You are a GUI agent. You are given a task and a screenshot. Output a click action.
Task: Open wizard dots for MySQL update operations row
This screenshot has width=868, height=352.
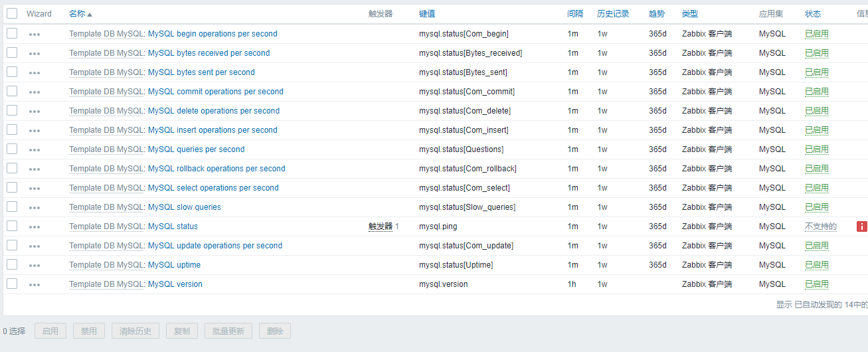click(35, 246)
